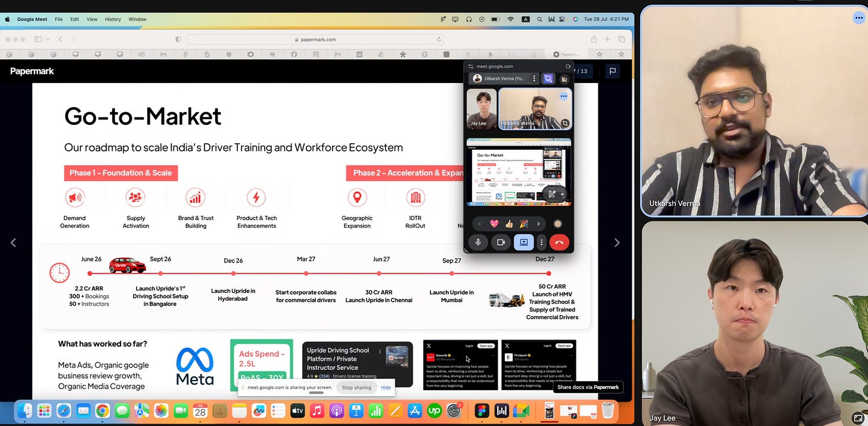Turn off camera in Meet popup
The image size is (868, 426).
click(501, 242)
